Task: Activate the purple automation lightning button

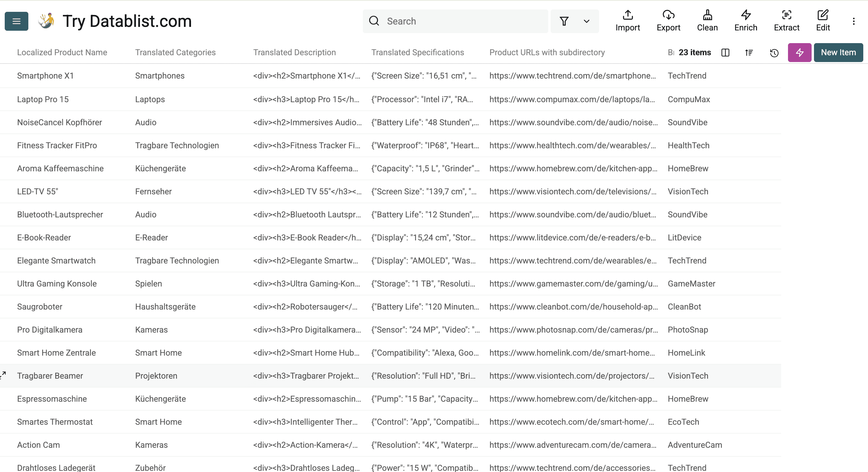Action: pyautogui.click(x=800, y=53)
